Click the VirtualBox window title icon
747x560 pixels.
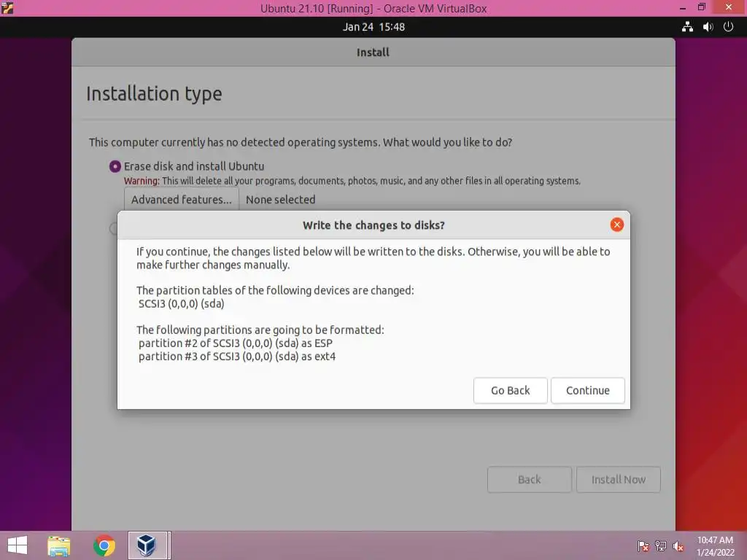click(7, 7)
